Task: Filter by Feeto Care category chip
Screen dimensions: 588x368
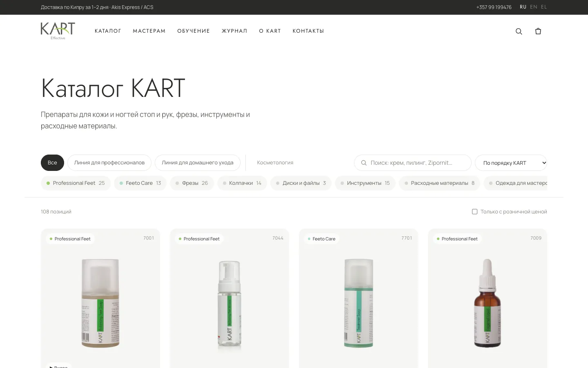Action: coord(140,183)
